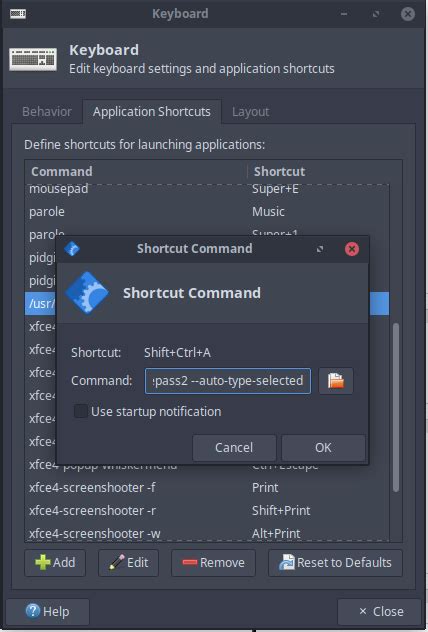Image resolution: width=428 pixels, height=632 pixels.
Task: Maximize the Shortcut Command dialog
Action: click(320, 249)
